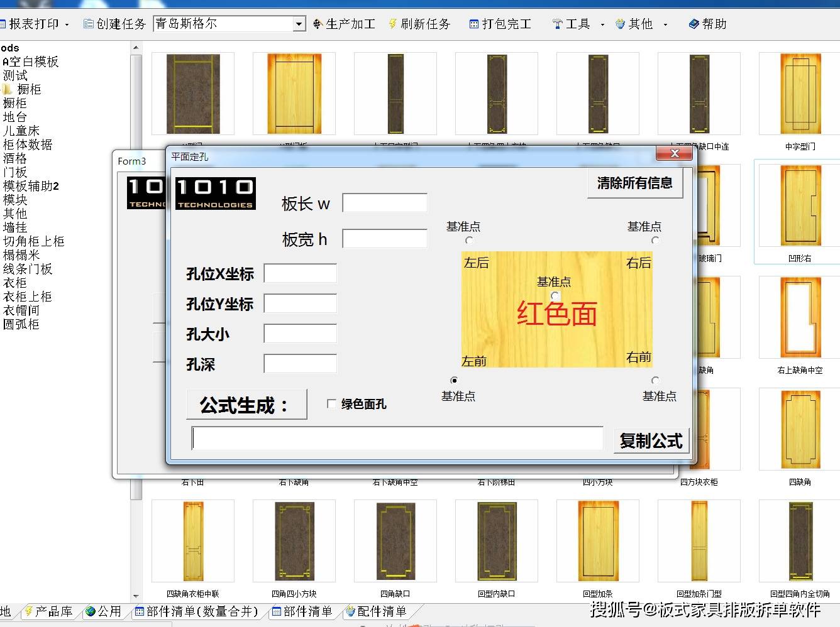This screenshot has width=840, height=627.
Task: Choose the center 基准点 radio button
Action: pyautogui.click(x=555, y=295)
